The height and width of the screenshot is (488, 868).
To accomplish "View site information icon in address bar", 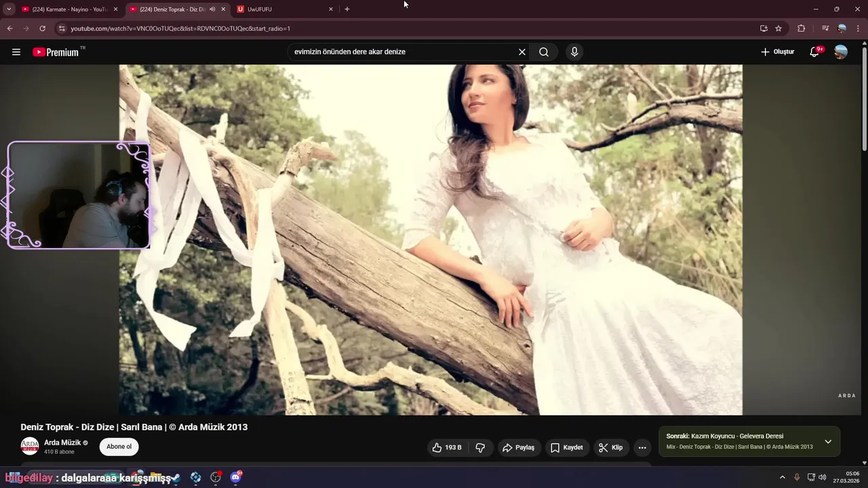I will [62, 28].
